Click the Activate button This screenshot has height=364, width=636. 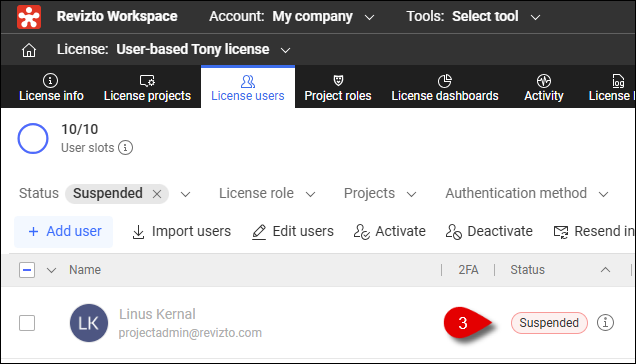(x=389, y=231)
